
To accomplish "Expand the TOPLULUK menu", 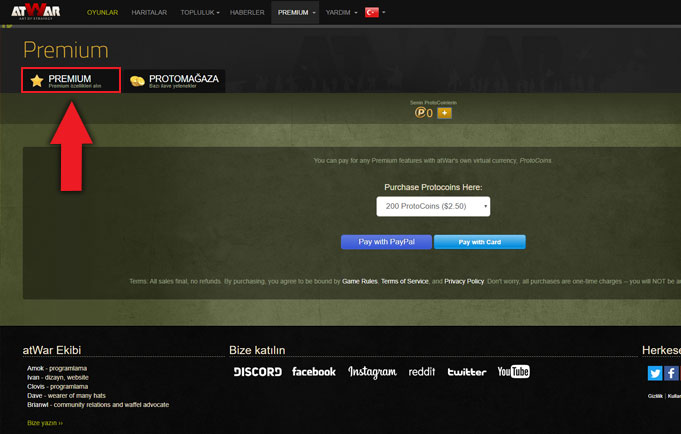I will (x=199, y=12).
